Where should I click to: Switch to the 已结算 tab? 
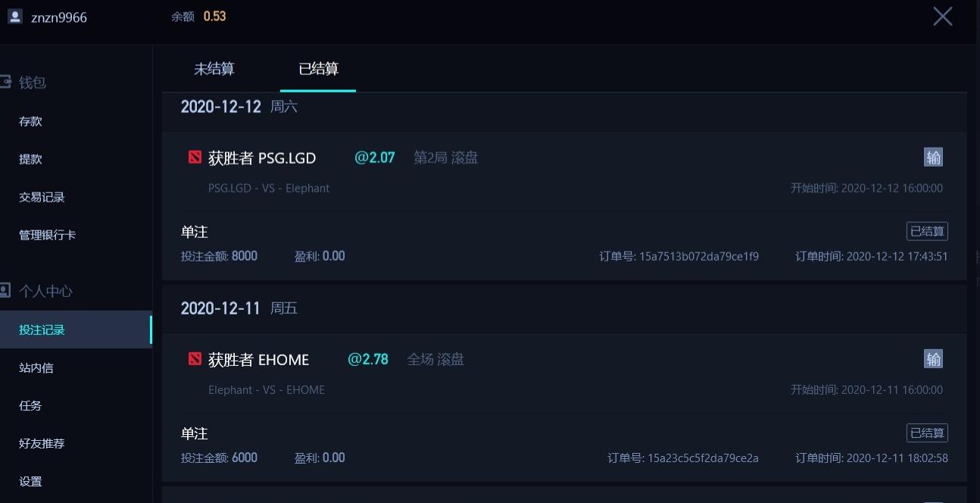tap(317, 68)
